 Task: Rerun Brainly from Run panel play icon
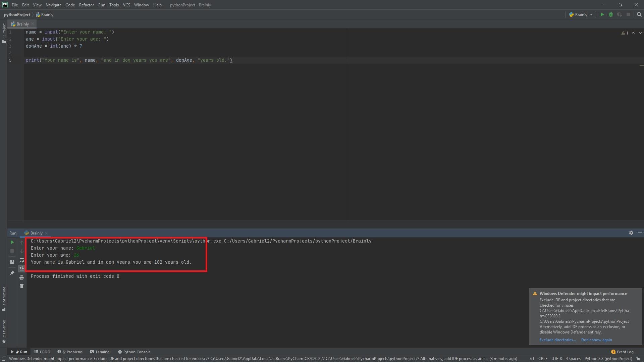coord(12,243)
